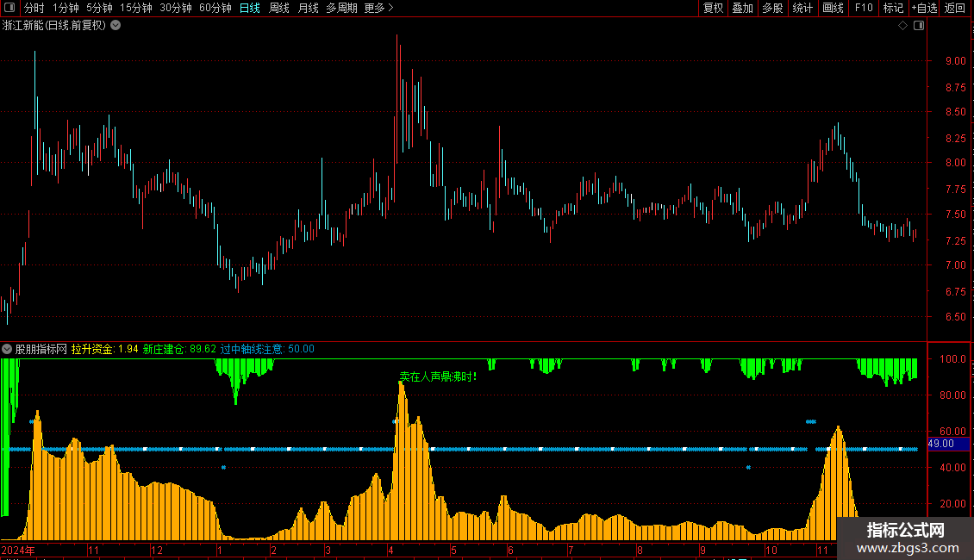Select the 60分钟 period
This screenshot has width=974, height=560.
(x=215, y=8)
